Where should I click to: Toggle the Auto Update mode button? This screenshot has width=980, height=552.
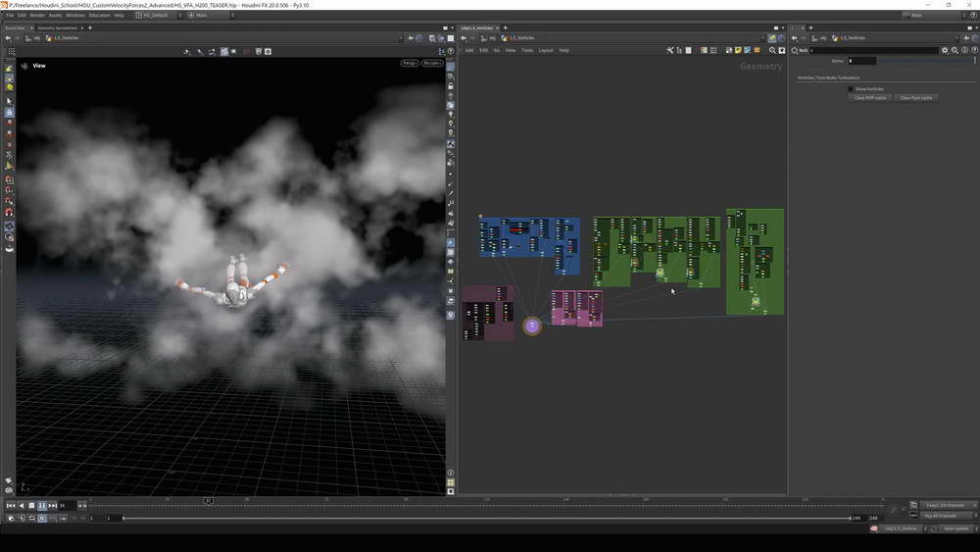pos(955,528)
